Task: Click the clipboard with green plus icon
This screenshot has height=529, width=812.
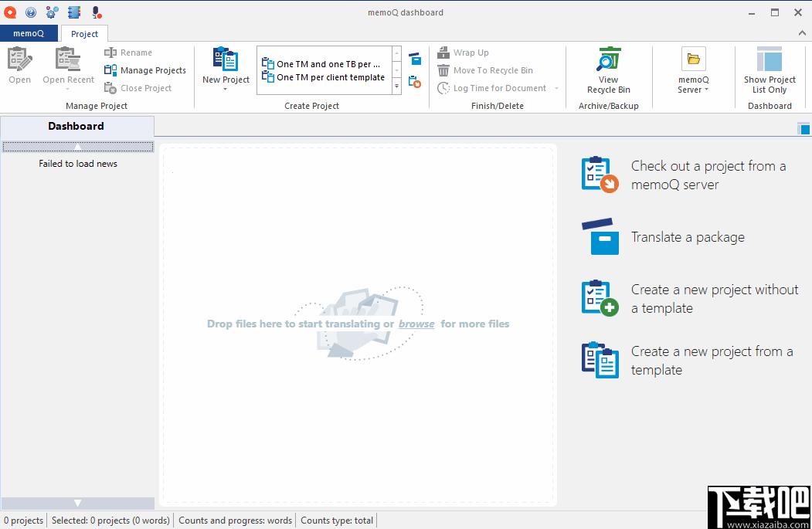Action: point(600,298)
